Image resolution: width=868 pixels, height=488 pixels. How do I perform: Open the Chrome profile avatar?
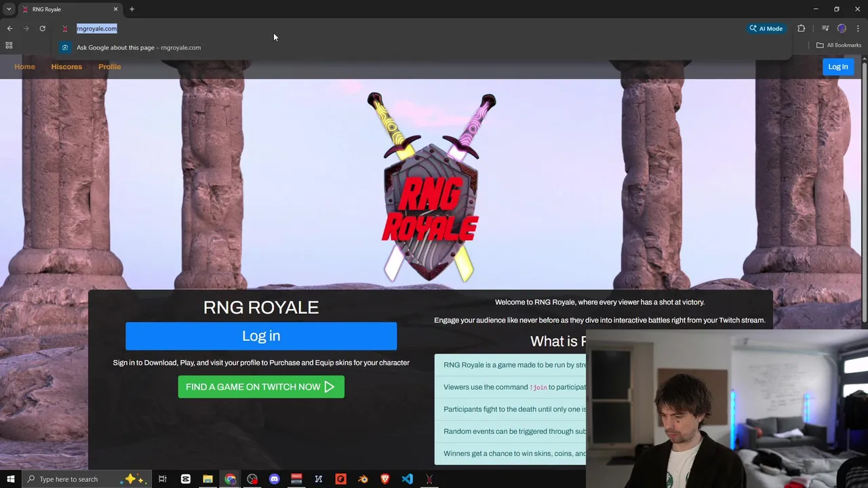click(842, 28)
